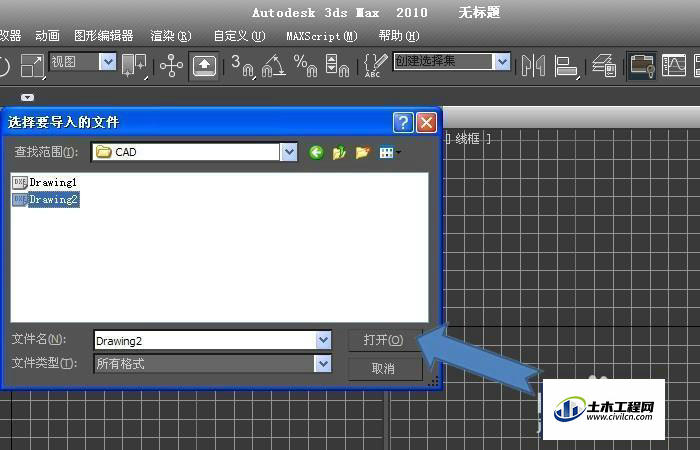Open the 视图 reference coordinate dropdown

pos(83,62)
